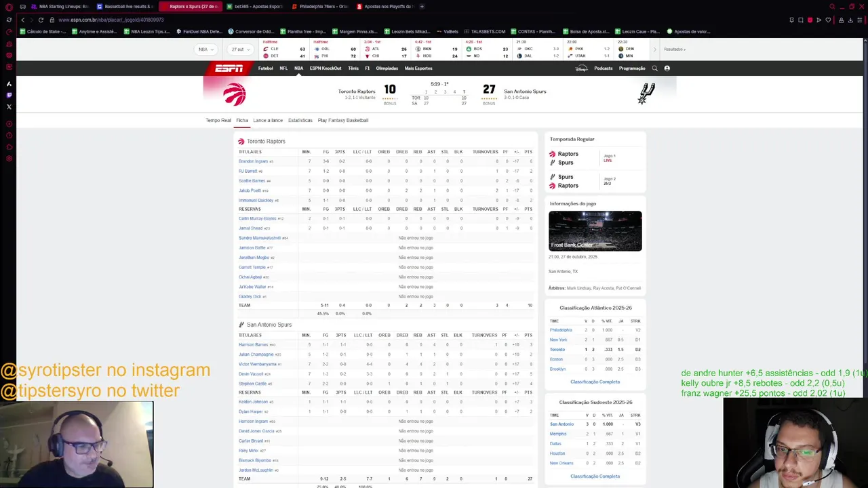Open the ESPN user profile icon
The image size is (868, 488).
point(667,68)
